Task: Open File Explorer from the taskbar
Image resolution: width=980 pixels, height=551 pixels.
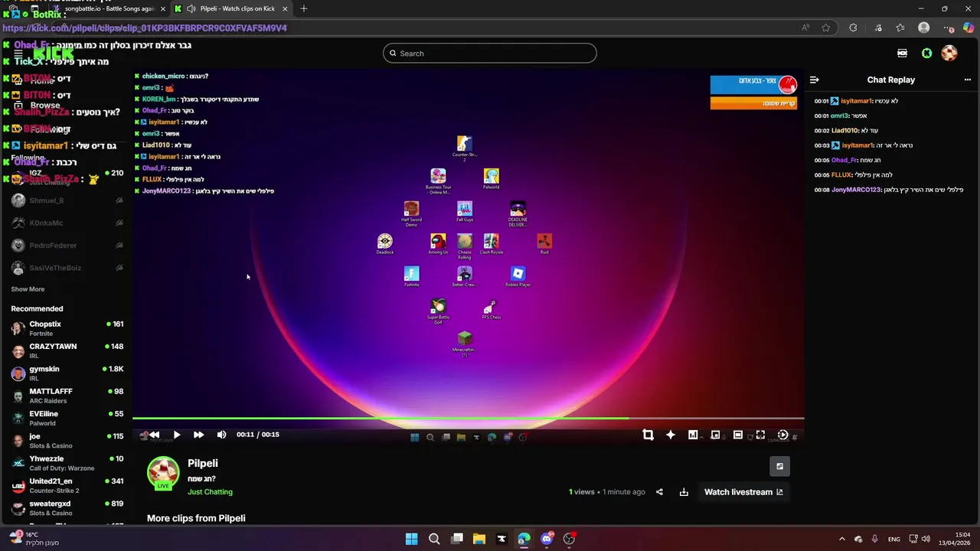Action: tap(479, 539)
